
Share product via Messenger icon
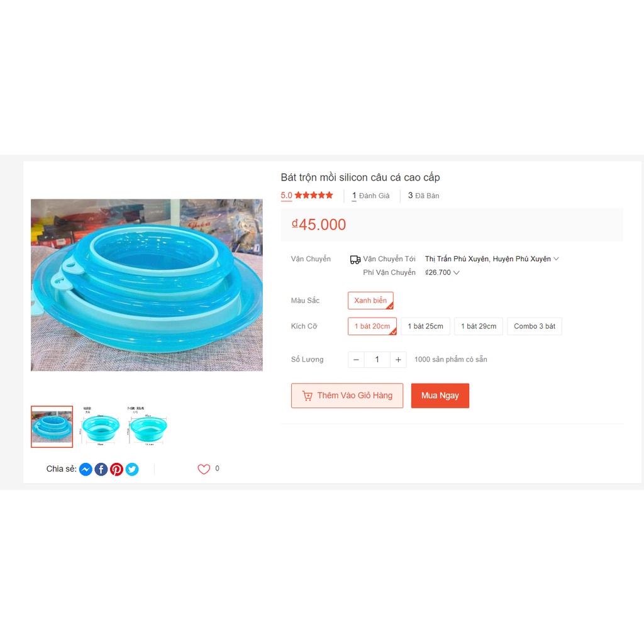pos(86,469)
